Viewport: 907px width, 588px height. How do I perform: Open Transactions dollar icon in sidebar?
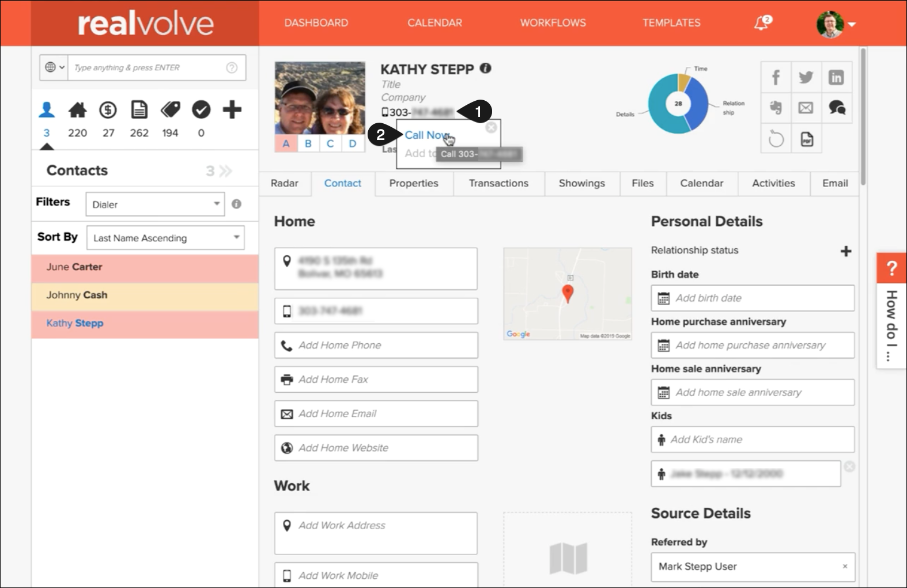point(108,109)
